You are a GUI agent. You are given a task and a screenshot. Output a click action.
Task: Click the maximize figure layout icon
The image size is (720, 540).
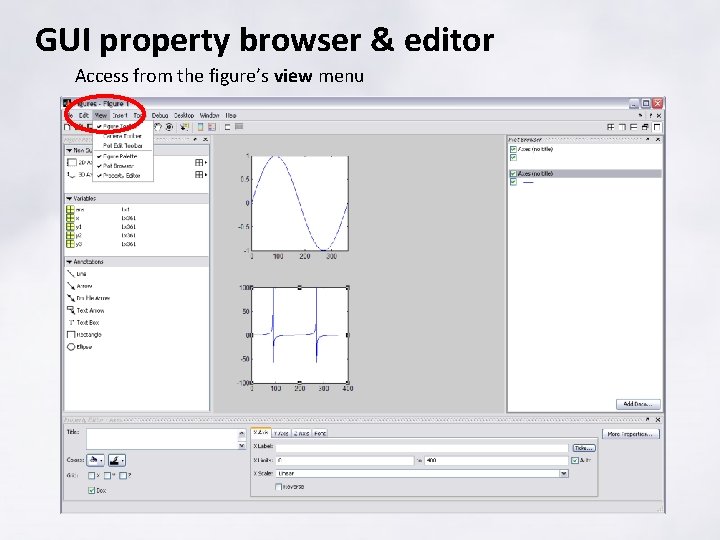coord(657,127)
